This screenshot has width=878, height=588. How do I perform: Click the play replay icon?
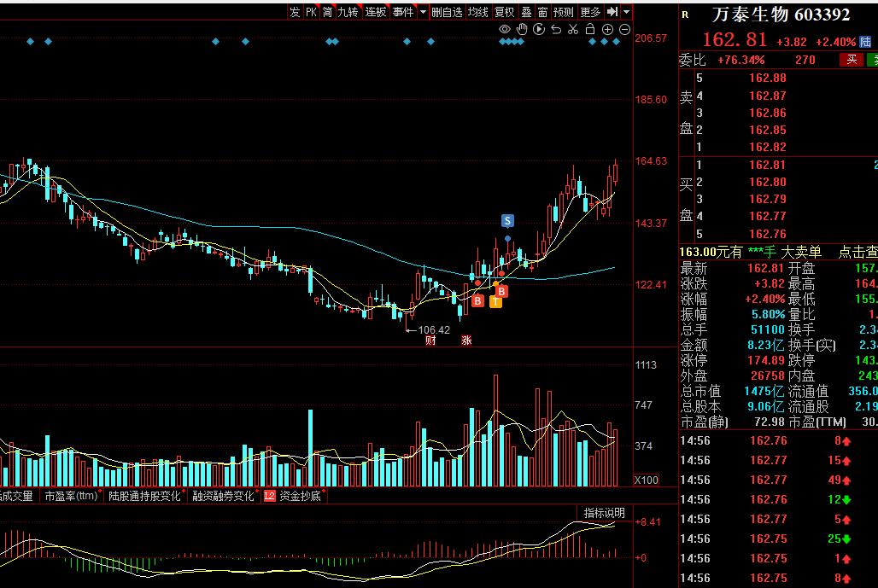click(x=539, y=29)
